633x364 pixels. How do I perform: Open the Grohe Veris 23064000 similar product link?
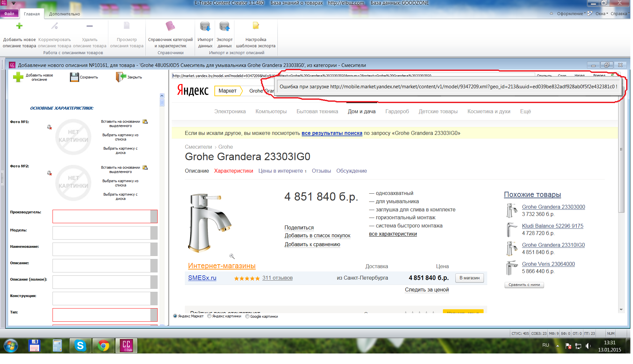coord(548,264)
